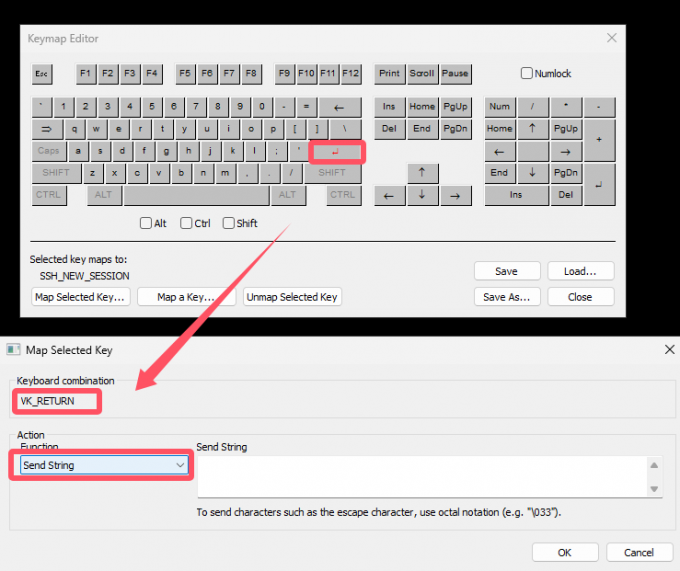
Task: Select the Caps key
Action: point(49,151)
